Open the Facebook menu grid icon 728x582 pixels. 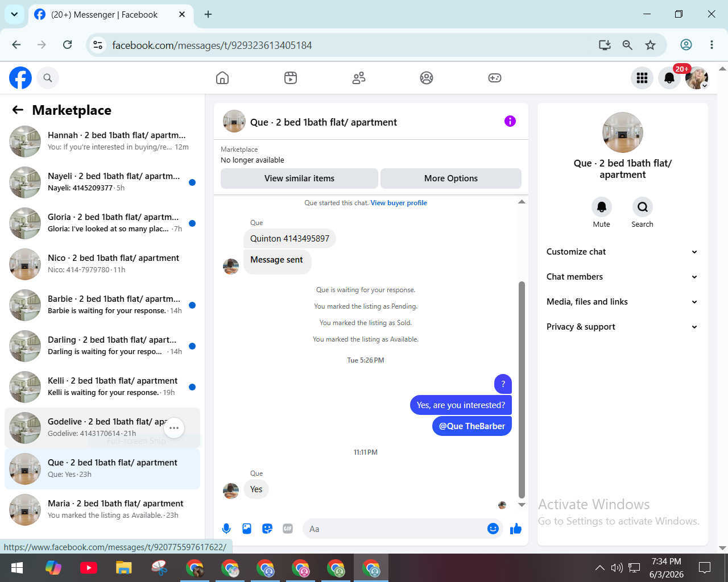(642, 78)
